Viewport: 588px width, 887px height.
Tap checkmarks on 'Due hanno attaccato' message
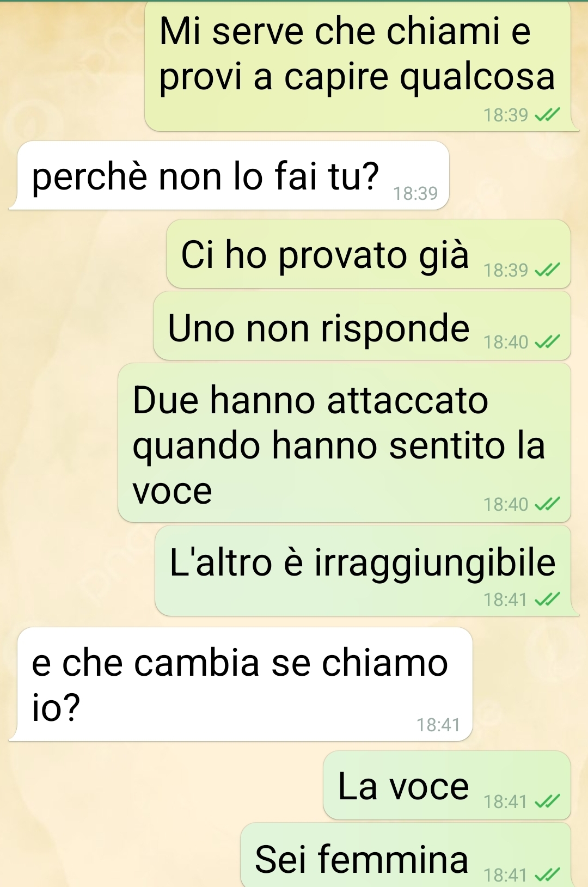coord(547,504)
